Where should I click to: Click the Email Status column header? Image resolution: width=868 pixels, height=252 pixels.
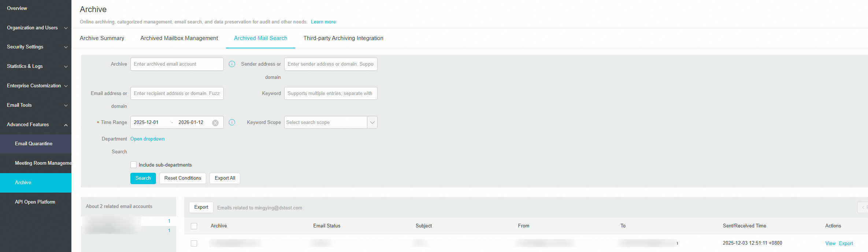pos(327,226)
